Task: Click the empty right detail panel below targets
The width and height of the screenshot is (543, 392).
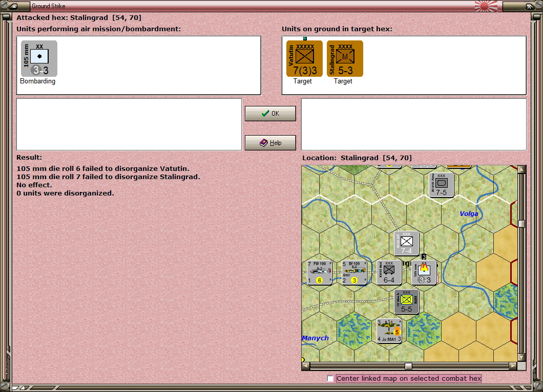Action: click(x=414, y=124)
